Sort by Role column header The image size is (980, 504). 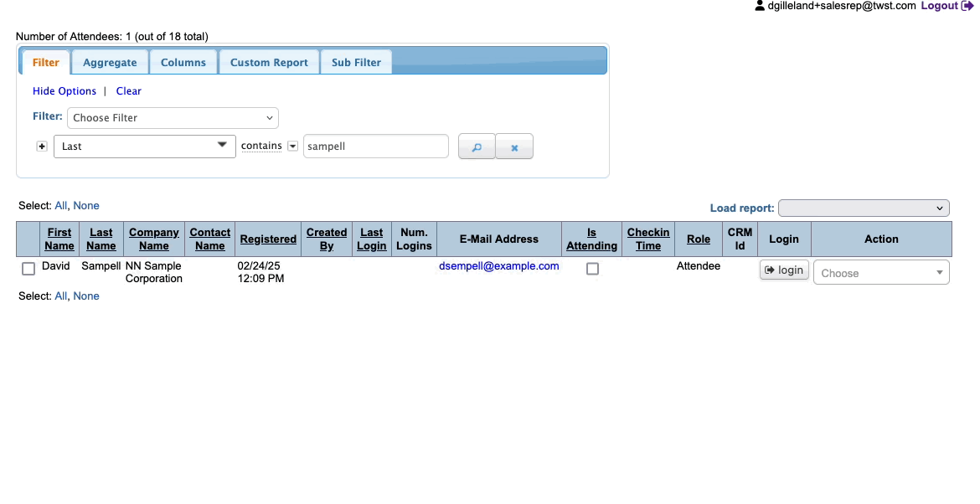tap(698, 239)
